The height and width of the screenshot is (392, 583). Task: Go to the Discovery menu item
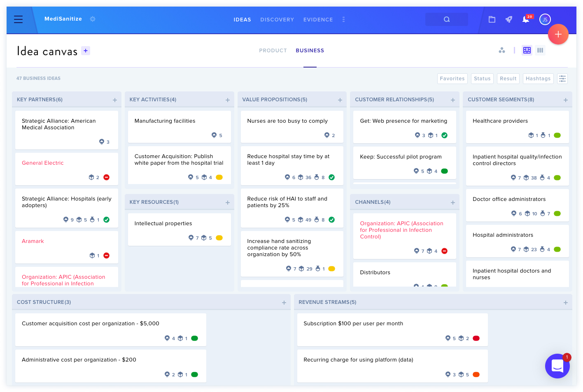[x=277, y=19]
